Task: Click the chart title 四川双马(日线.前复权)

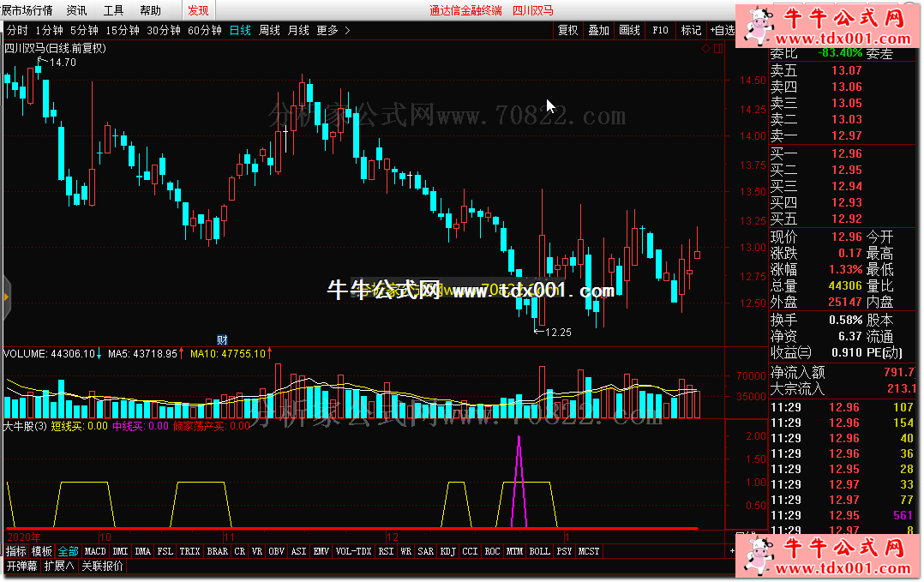Action: point(56,48)
